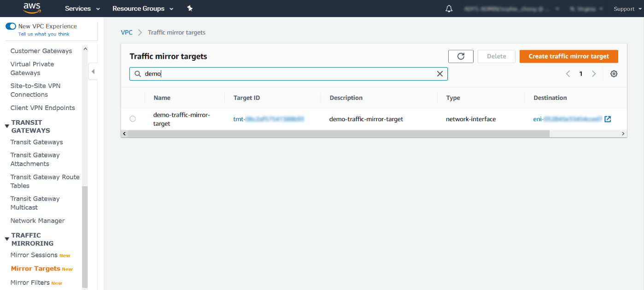Open Mirror Filters in the sidebar
Viewport: 644px width, 290px height.
(x=30, y=283)
